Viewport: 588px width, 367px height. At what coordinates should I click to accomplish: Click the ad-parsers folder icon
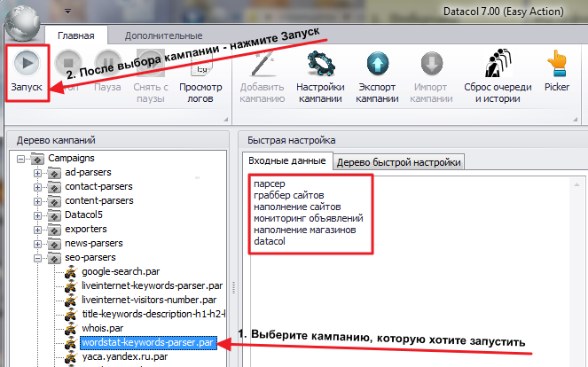tap(54, 173)
